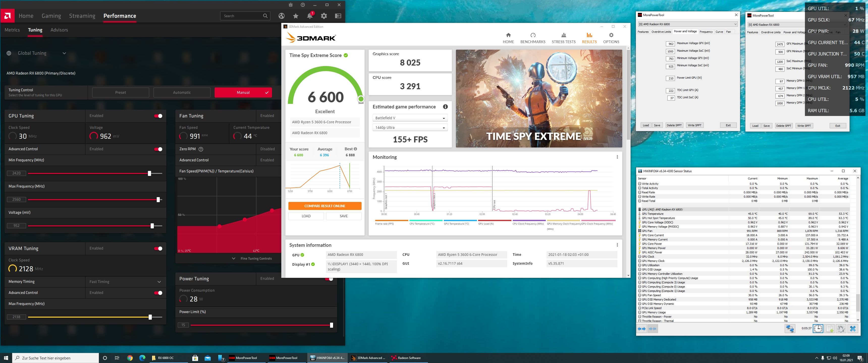
Task: Open the star favorites icon in Radeon Software
Action: pyautogui.click(x=295, y=16)
